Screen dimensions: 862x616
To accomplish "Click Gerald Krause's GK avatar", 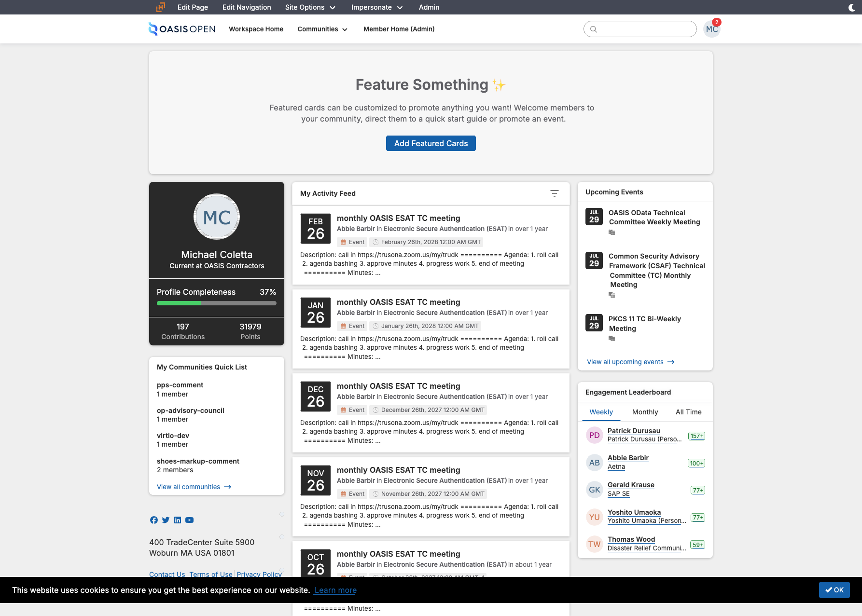I will (595, 490).
